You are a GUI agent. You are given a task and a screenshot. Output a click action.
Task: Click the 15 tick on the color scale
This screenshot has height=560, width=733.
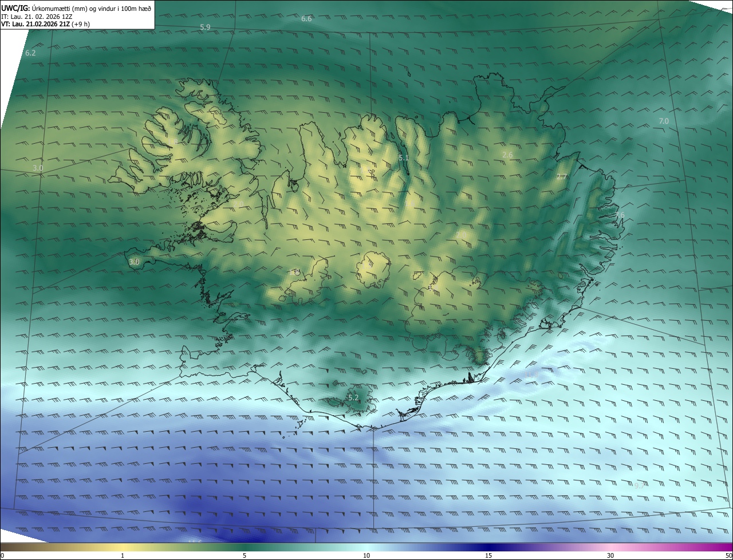tap(488, 555)
